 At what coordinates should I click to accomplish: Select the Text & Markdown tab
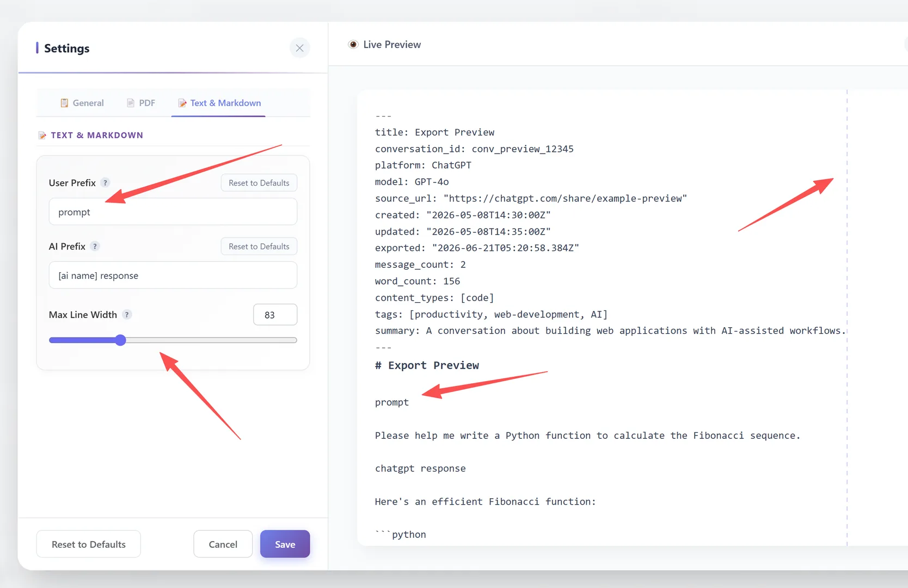point(219,103)
